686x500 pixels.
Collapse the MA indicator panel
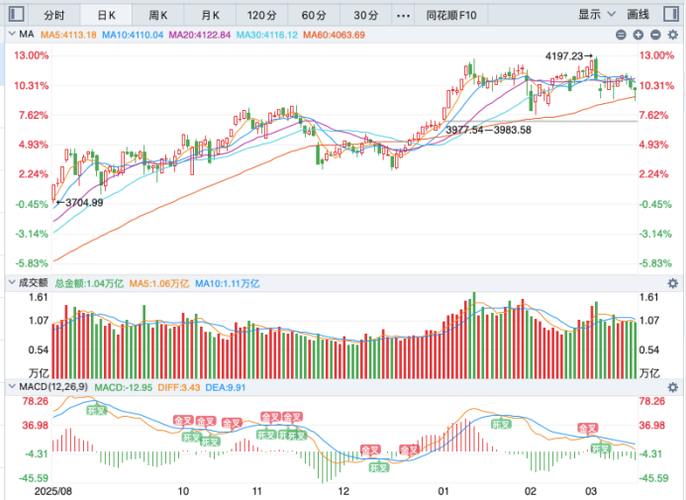[10, 34]
